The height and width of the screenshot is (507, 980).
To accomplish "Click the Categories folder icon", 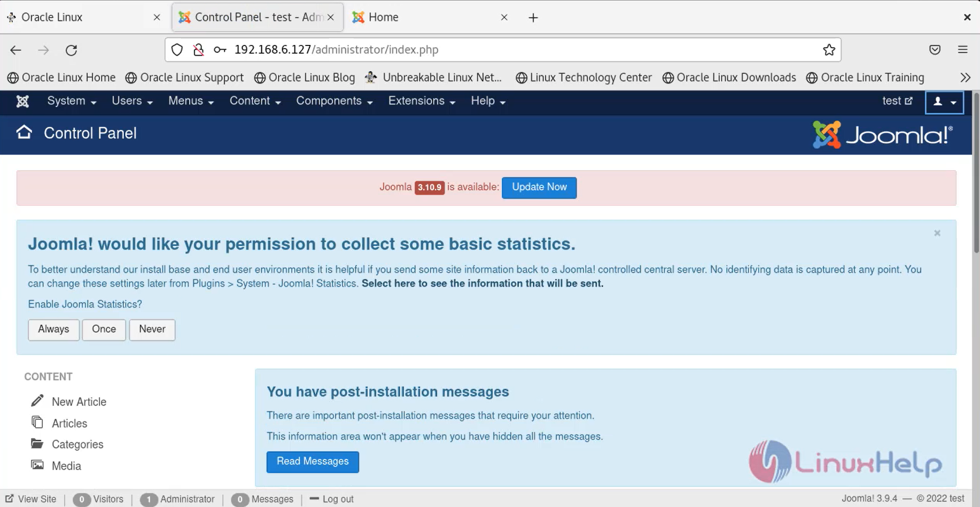I will click(x=37, y=443).
